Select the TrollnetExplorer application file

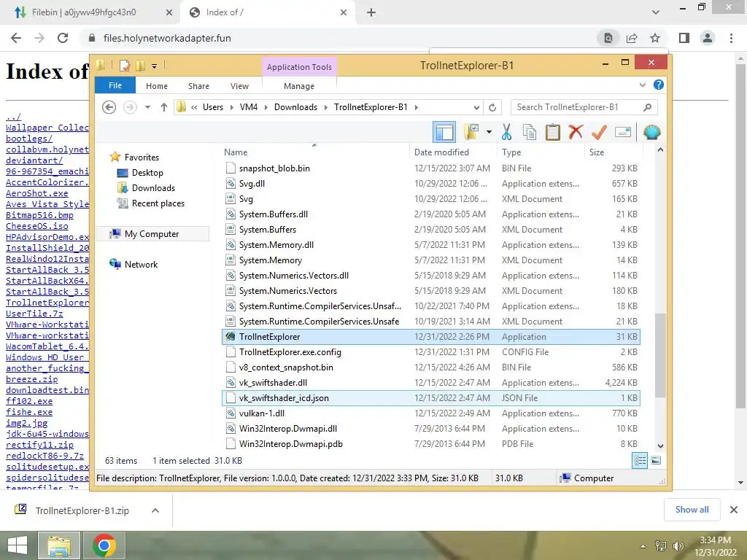[x=431, y=337]
